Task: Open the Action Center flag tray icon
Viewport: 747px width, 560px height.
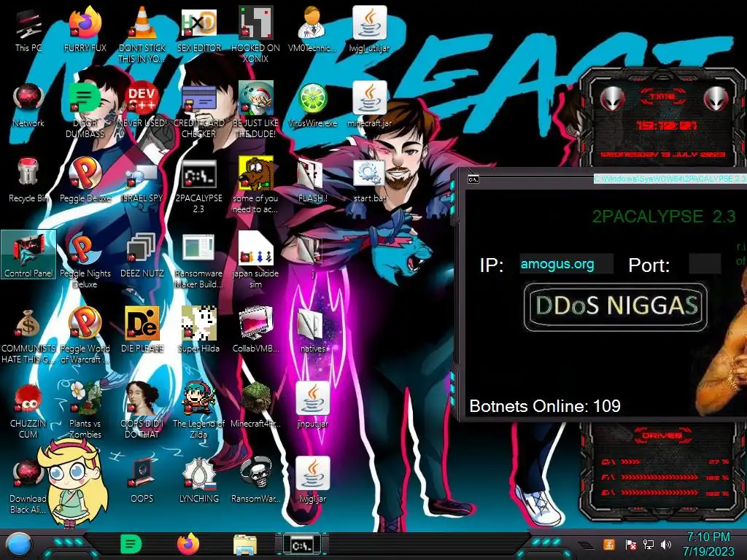Action: 630,544
